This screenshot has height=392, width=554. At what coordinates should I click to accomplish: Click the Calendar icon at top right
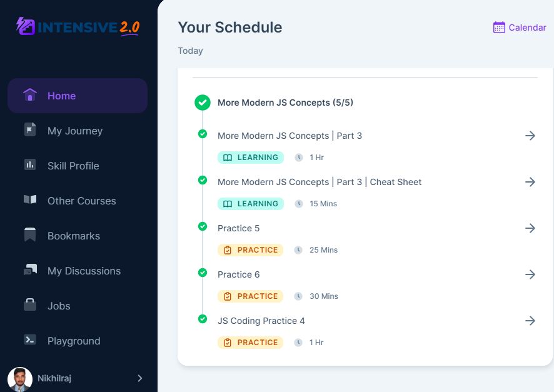pos(499,28)
